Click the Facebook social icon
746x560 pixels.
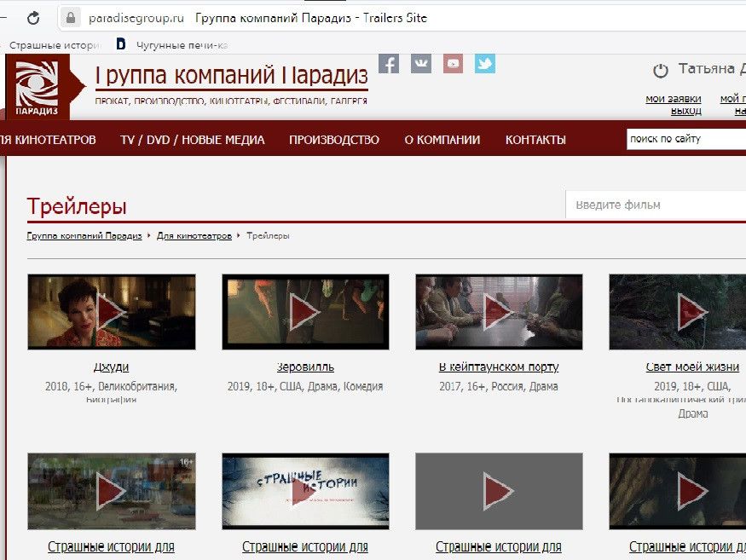point(389,63)
